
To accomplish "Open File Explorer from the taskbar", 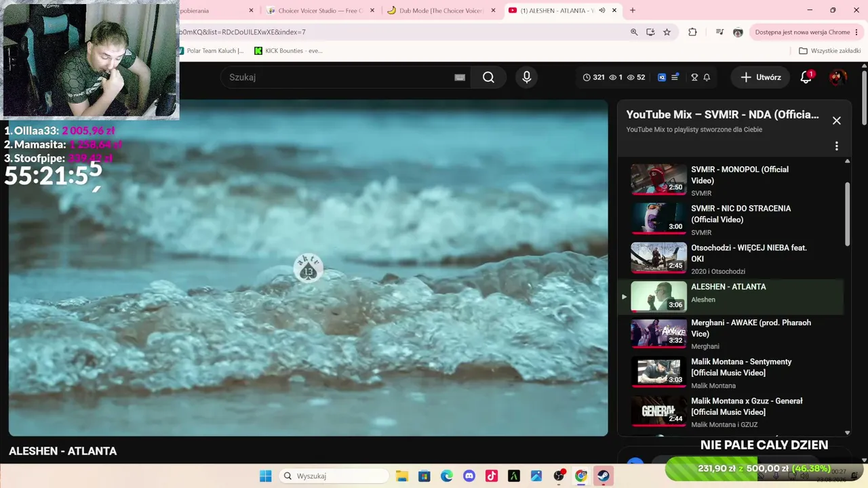I will tap(401, 476).
